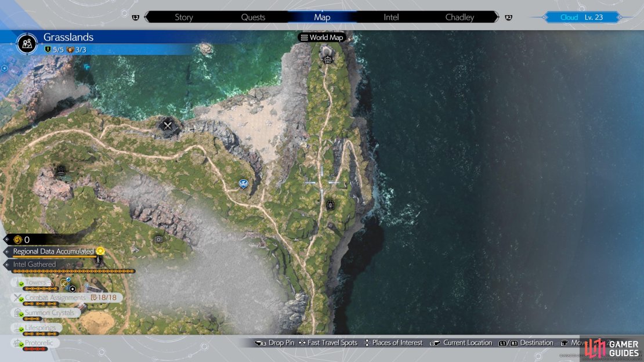644x362 pixels.
Task: Select the Regional Data Accumulated row
Action: click(54, 251)
